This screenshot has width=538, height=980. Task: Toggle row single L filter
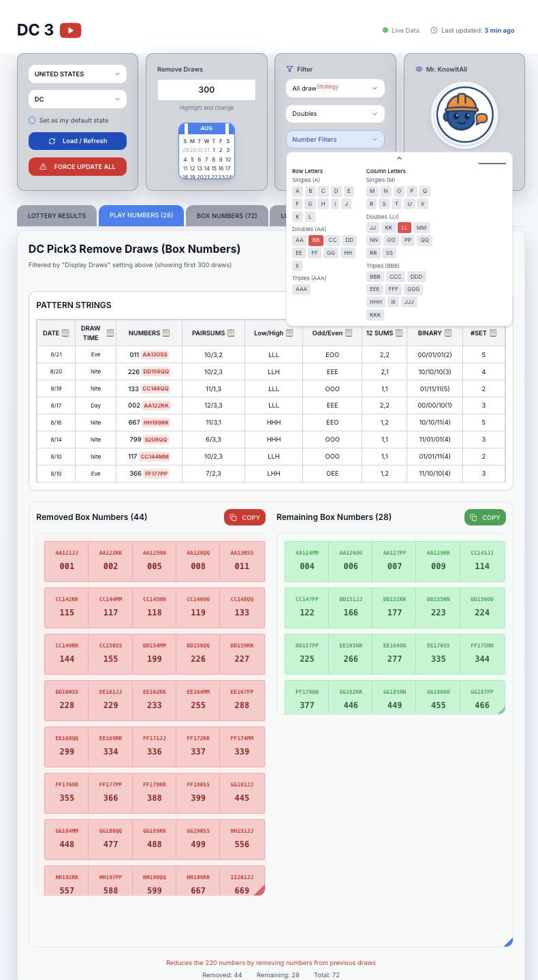pos(311,216)
